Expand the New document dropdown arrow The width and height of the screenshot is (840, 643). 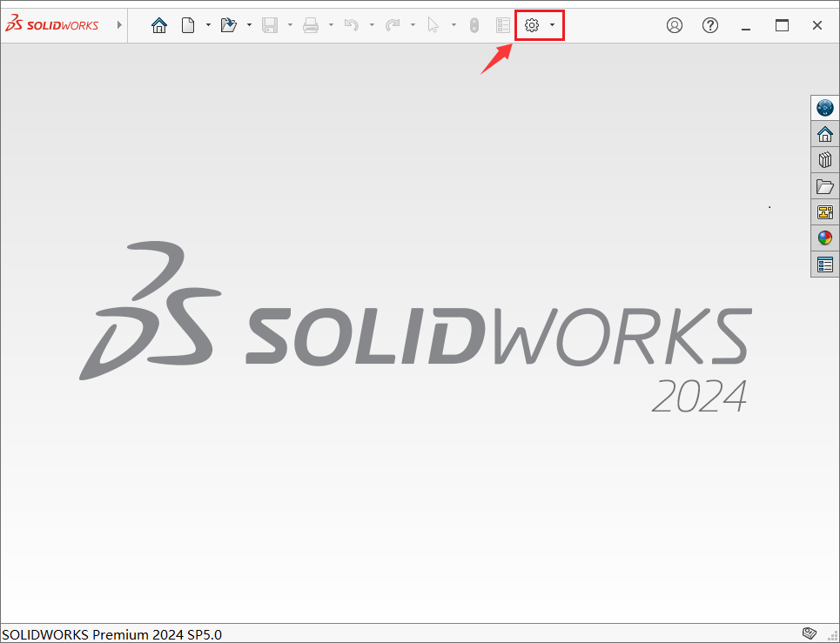pos(208,25)
